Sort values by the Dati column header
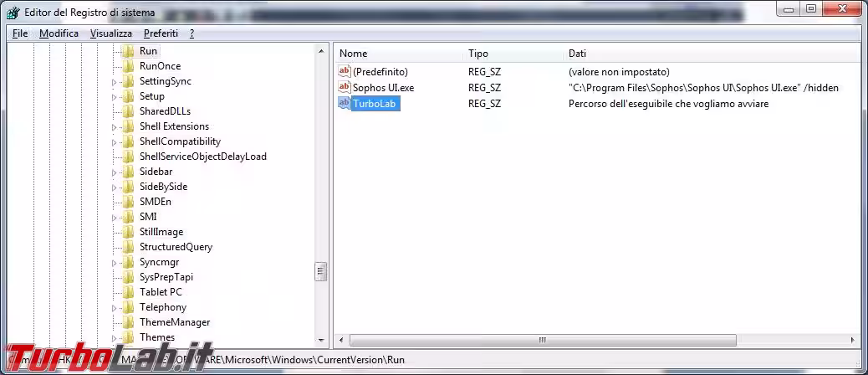This screenshot has height=375, width=868. coord(713,54)
